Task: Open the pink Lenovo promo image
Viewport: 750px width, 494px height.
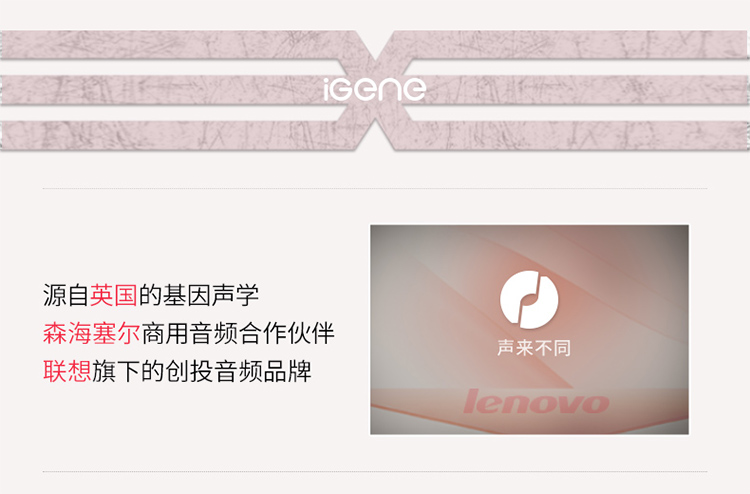Action: pos(529,329)
